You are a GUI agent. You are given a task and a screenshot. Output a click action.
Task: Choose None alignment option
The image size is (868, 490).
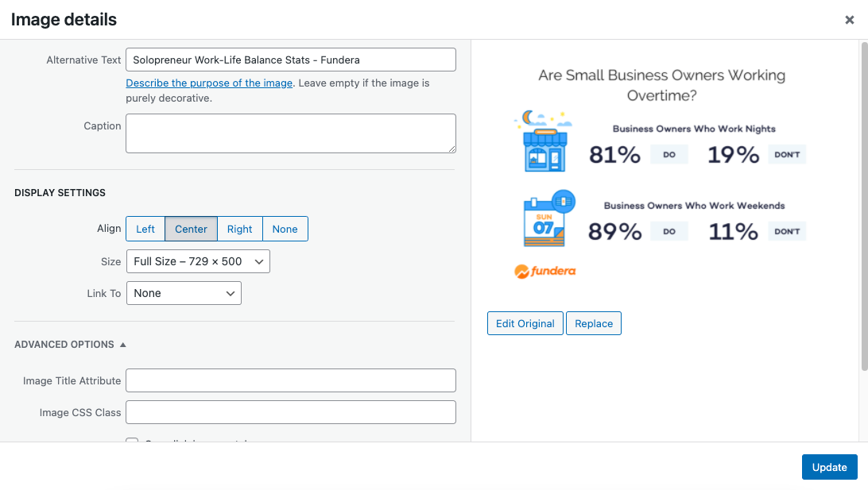coord(285,229)
